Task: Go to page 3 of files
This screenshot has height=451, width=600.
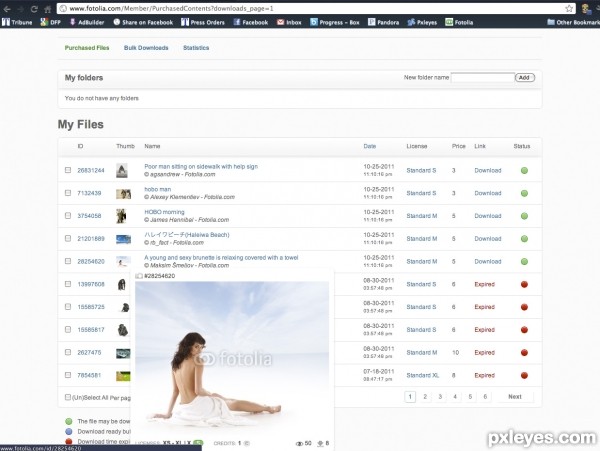Action: [x=440, y=397]
